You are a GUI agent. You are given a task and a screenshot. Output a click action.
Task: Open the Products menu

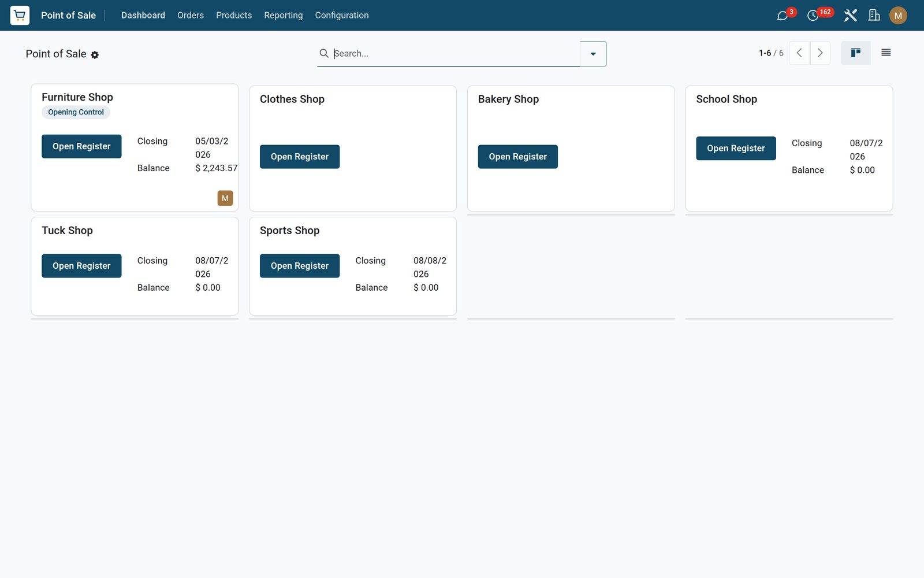click(x=234, y=16)
